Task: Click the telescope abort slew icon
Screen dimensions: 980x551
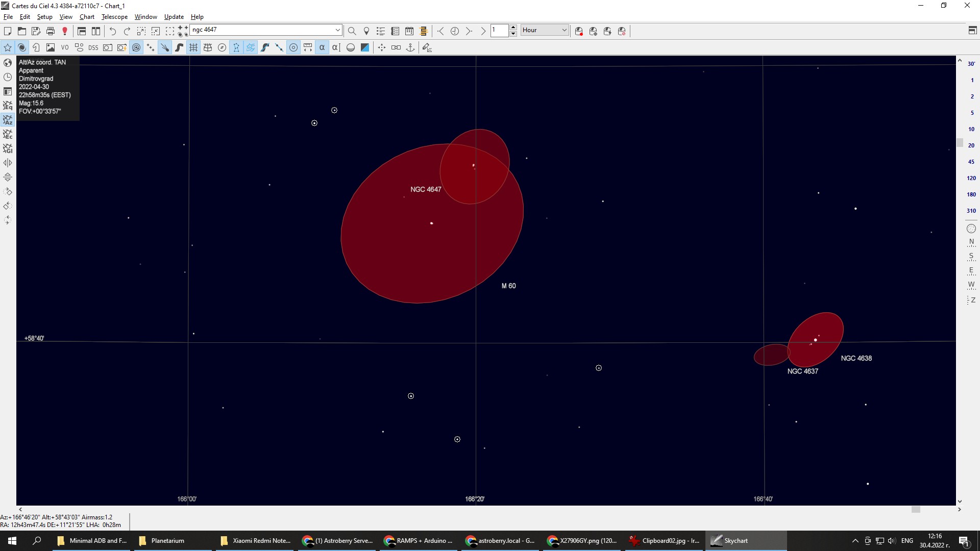Action: click(622, 31)
